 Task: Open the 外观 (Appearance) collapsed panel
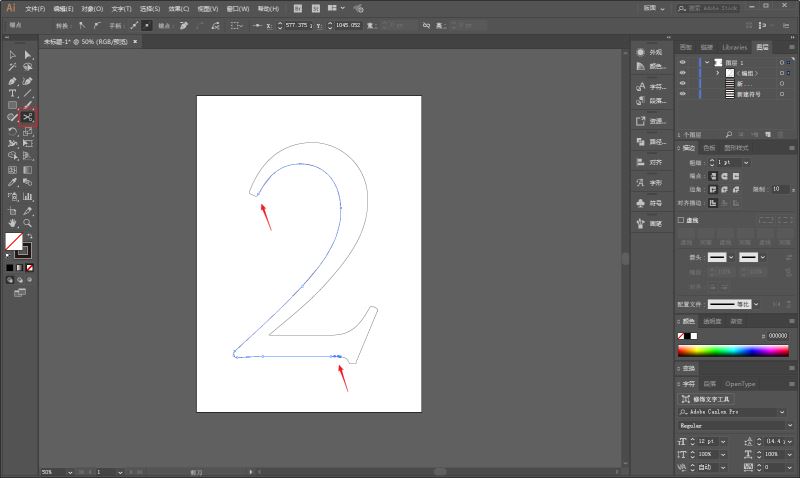pyautogui.click(x=650, y=52)
